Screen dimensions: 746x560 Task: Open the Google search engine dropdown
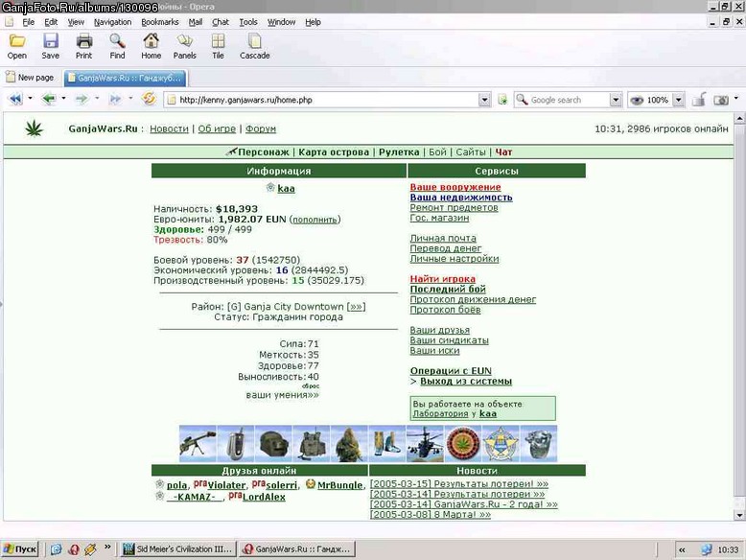pyautogui.click(x=616, y=100)
